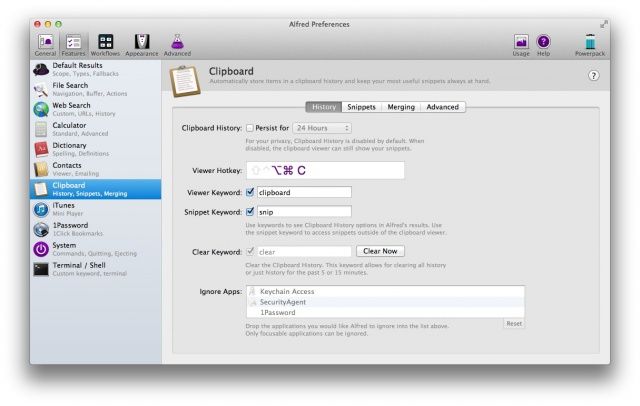Click the Viewer Hotkey field
This screenshot has height=406, width=640.
325,170
